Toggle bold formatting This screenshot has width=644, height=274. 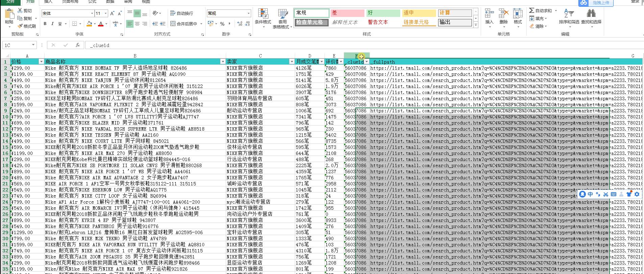tap(45, 24)
